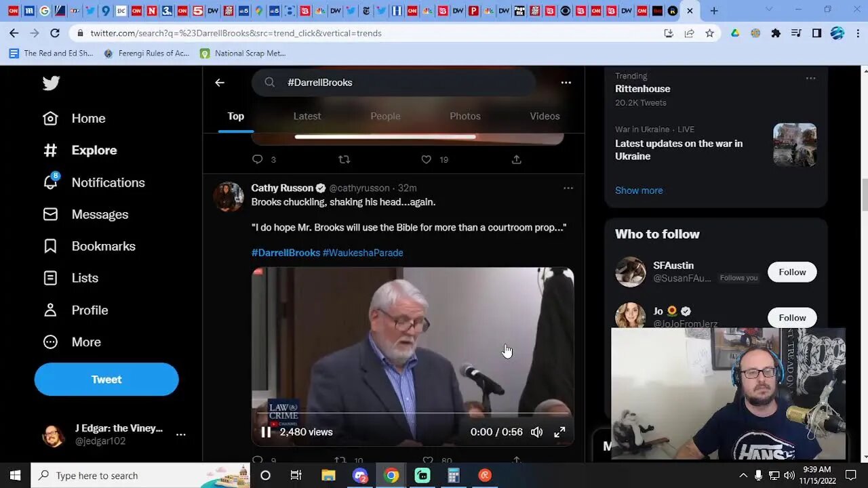868x488 pixels.
Task: Open Task View on the taskbar
Action: pyautogui.click(x=296, y=476)
